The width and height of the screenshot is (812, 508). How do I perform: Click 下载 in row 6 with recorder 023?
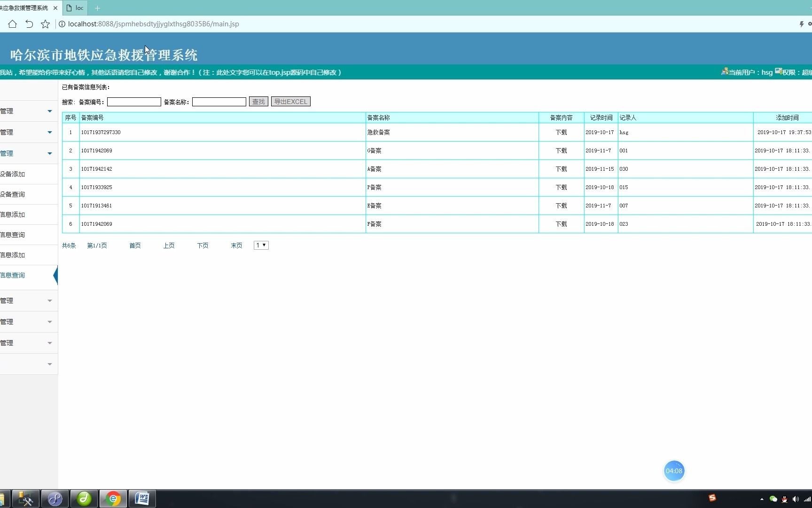[x=561, y=224]
